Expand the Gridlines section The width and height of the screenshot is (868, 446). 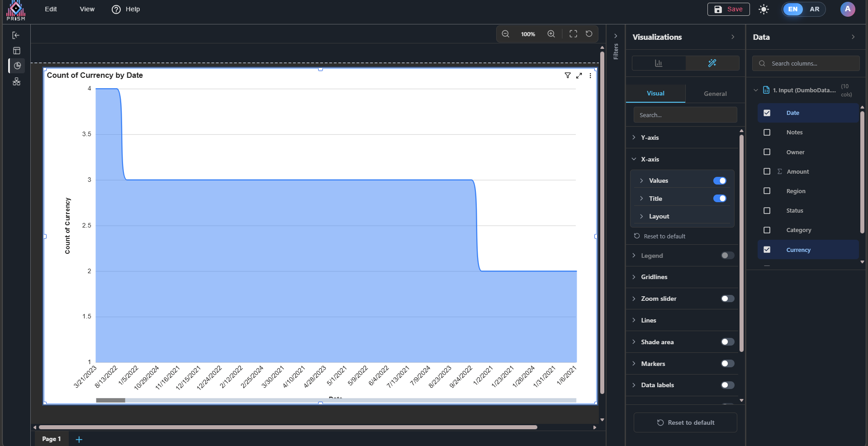654,277
